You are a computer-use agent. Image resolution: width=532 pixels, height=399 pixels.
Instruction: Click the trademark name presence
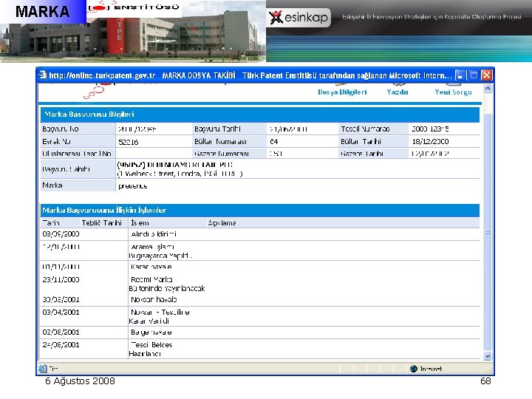tap(133, 186)
